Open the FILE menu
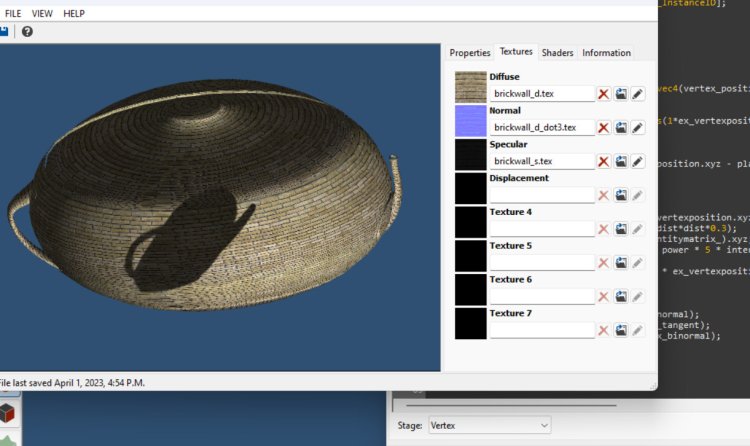750x446 pixels. 13,14
